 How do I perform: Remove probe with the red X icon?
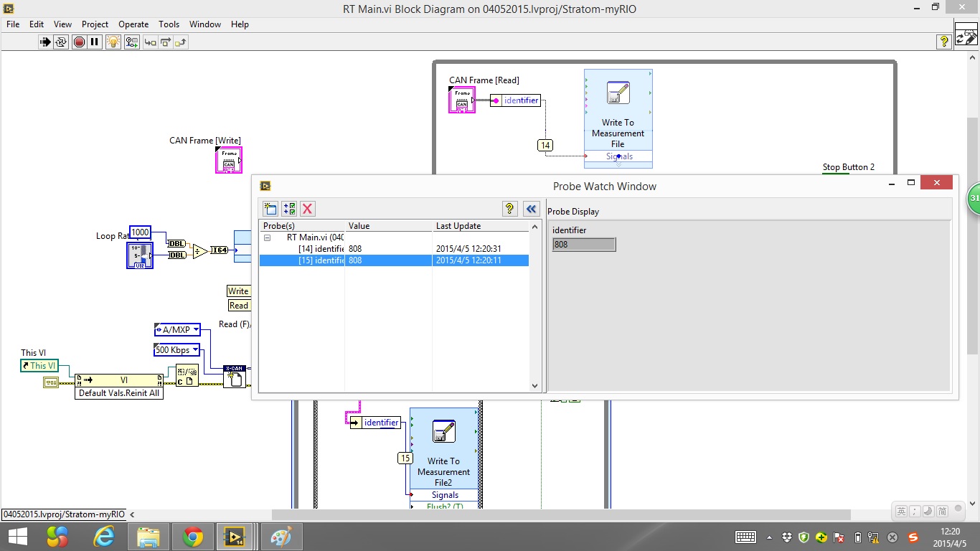click(x=308, y=209)
